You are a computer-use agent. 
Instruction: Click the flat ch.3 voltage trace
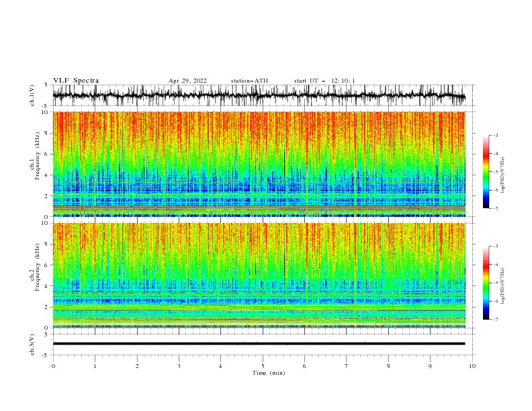(x=259, y=344)
